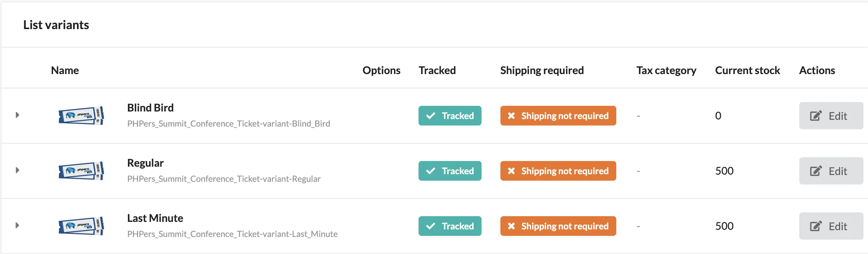Expand the Regular variant row
This screenshot has width=868, height=254.
(17, 170)
